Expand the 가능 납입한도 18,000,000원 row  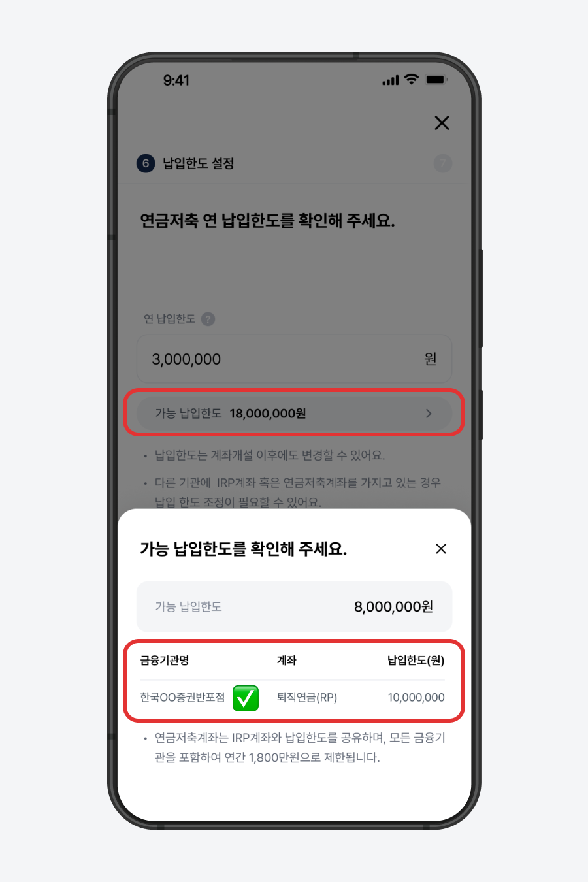(294, 413)
